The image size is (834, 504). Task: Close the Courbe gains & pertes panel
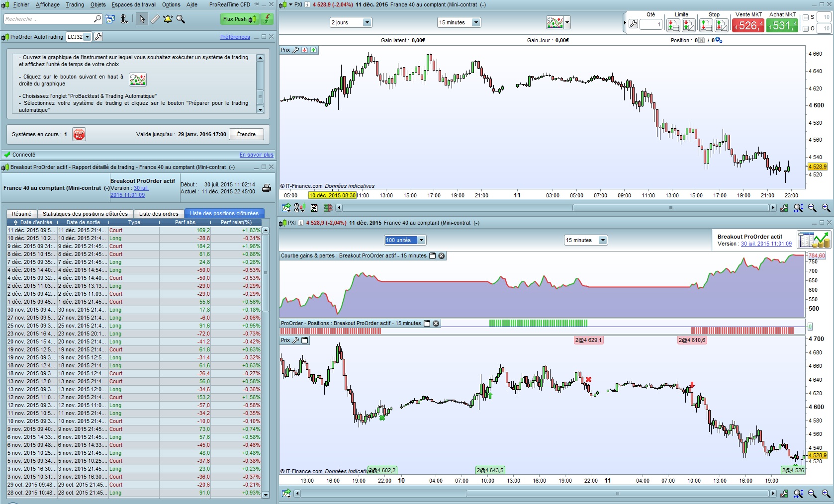pyautogui.click(x=441, y=255)
